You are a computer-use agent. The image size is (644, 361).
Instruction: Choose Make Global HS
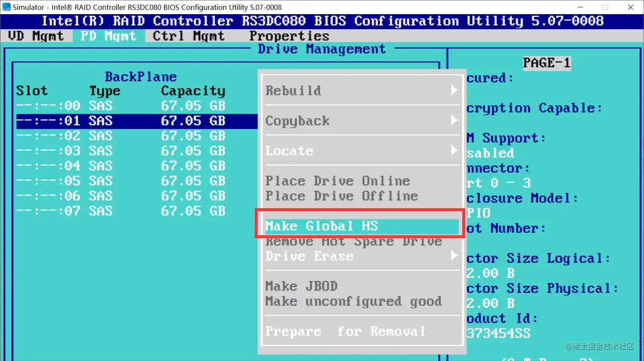click(x=362, y=226)
